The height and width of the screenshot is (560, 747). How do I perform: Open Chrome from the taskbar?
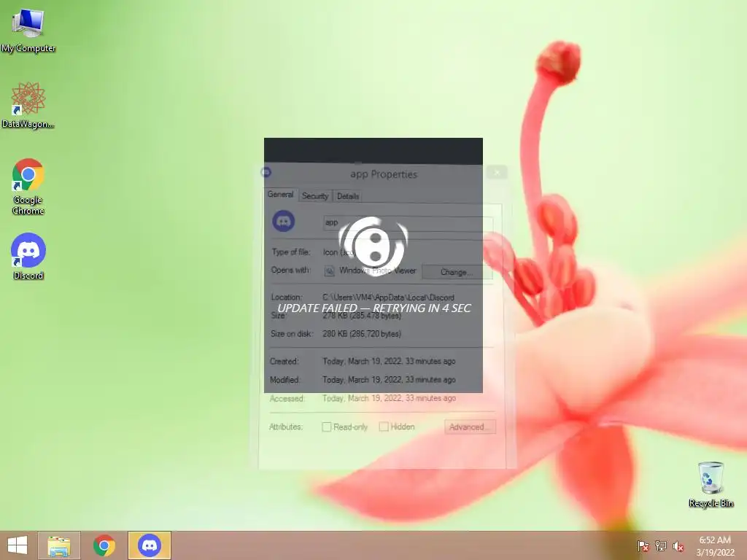(104, 545)
